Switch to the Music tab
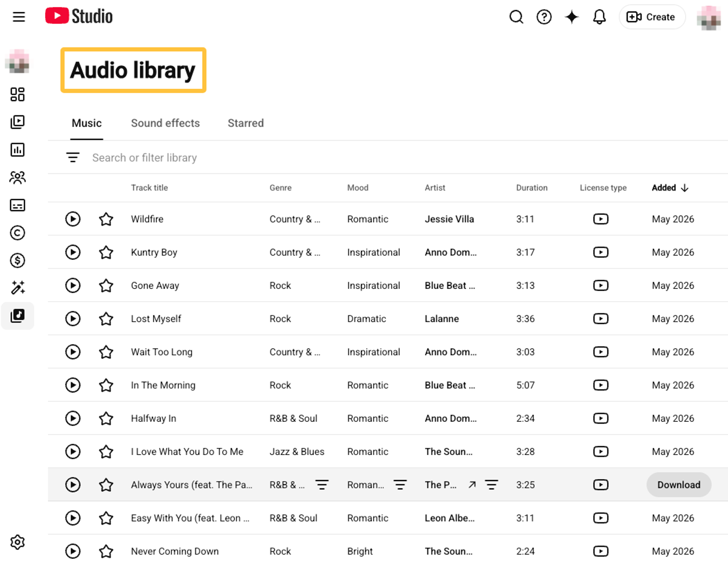 tap(87, 123)
